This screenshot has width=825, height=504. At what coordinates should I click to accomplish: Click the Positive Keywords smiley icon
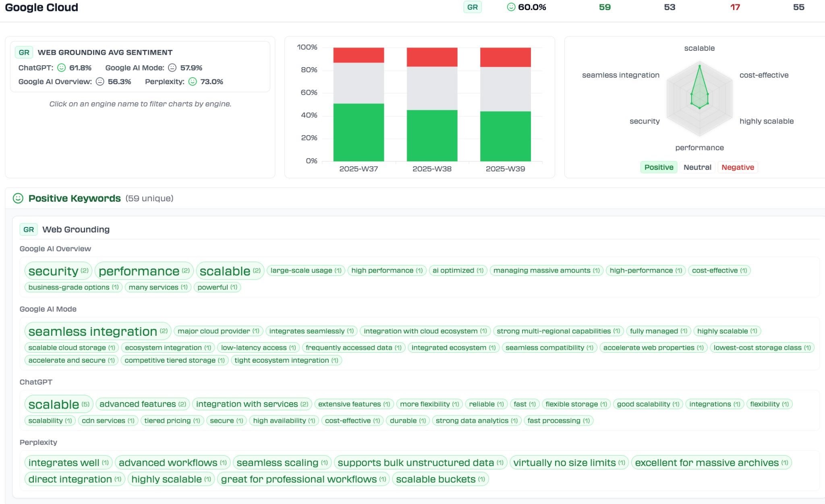[x=18, y=198]
